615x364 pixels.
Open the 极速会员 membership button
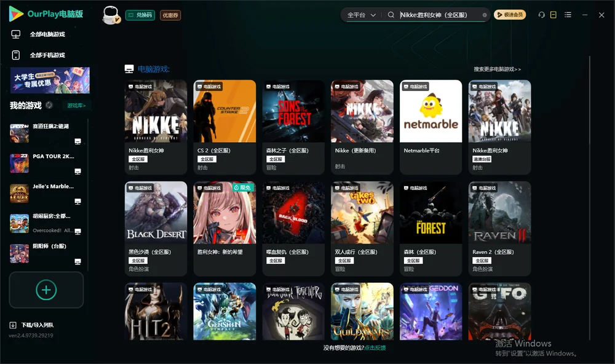click(509, 15)
